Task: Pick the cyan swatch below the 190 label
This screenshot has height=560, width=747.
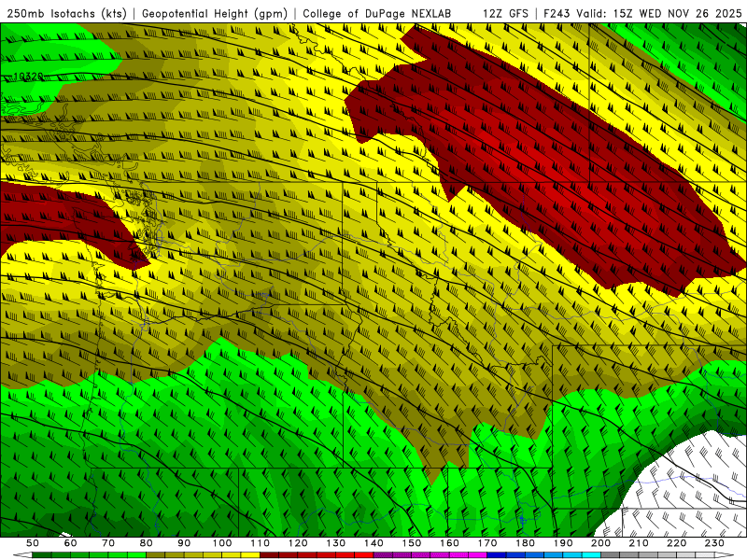Action: (572, 555)
